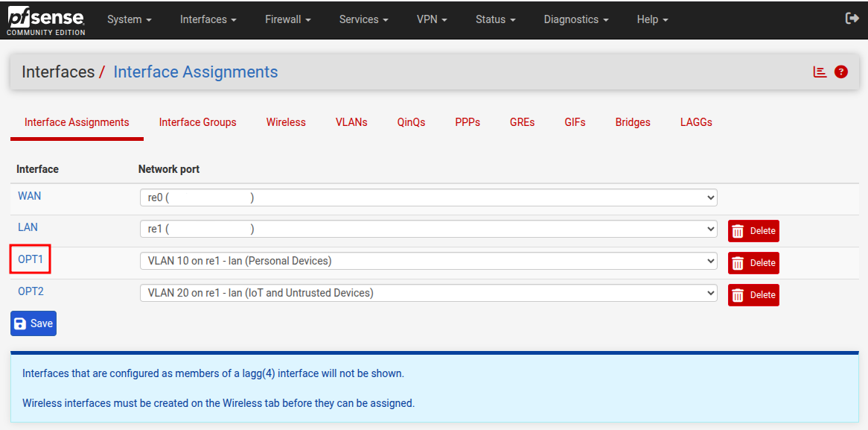Switch to the Bridges tab
This screenshot has width=868, height=430.
(633, 122)
